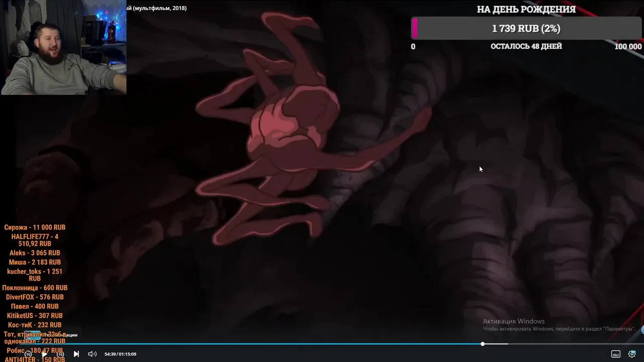This screenshot has width=644, height=362.
Task: Click the 'ОСТАЛОСЬ 48 ДНЕЙ' label
Action: click(x=526, y=46)
